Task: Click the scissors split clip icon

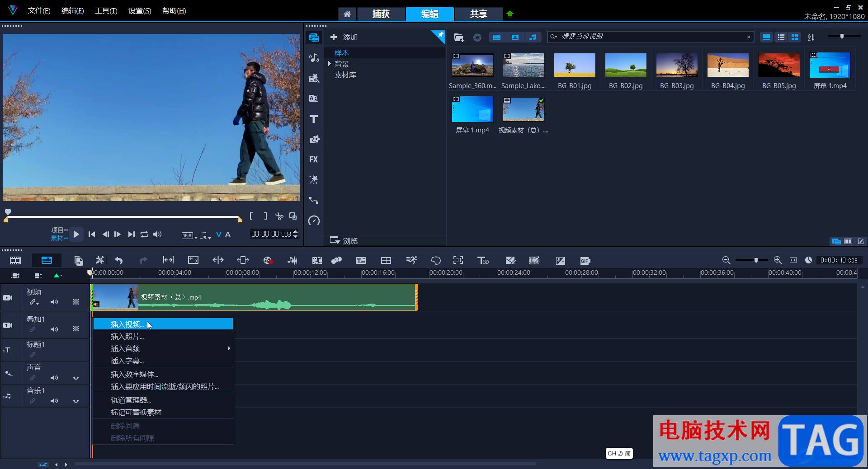Action: click(279, 216)
